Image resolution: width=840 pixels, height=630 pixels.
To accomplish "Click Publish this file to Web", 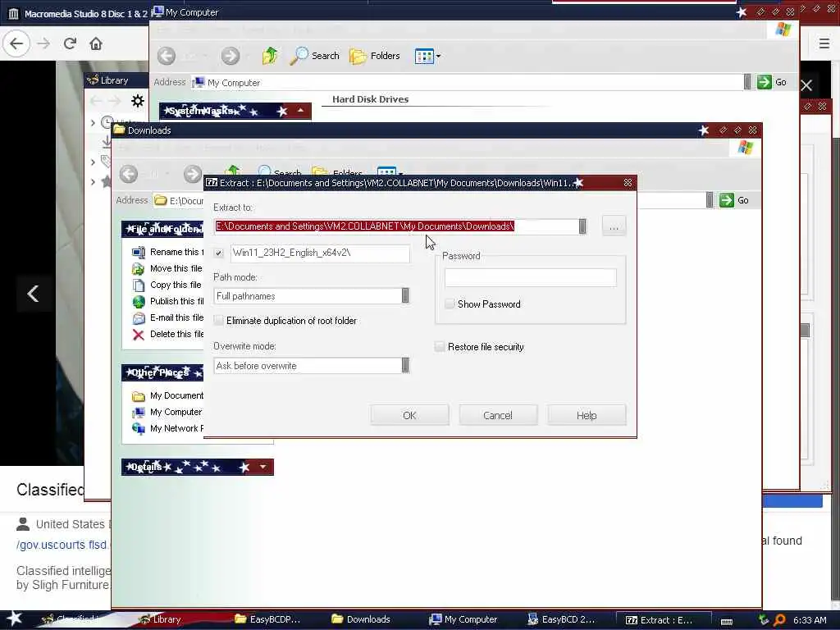I will [x=168, y=302].
